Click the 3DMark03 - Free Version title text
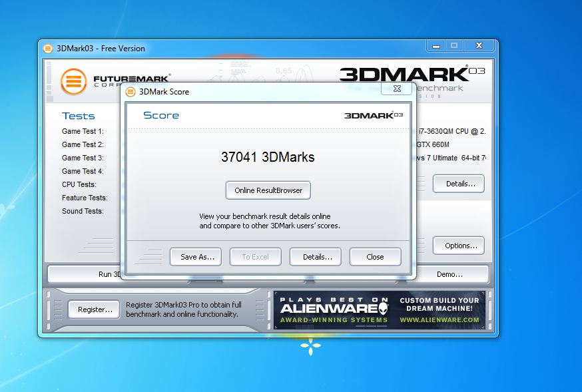The image size is (582, 392). 101,49
